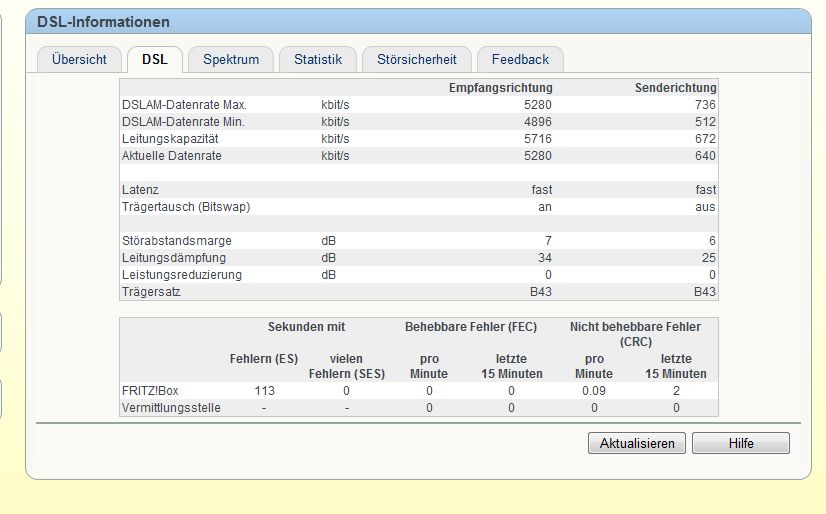Click the Leistungsreduzierung label

(182, 275)
